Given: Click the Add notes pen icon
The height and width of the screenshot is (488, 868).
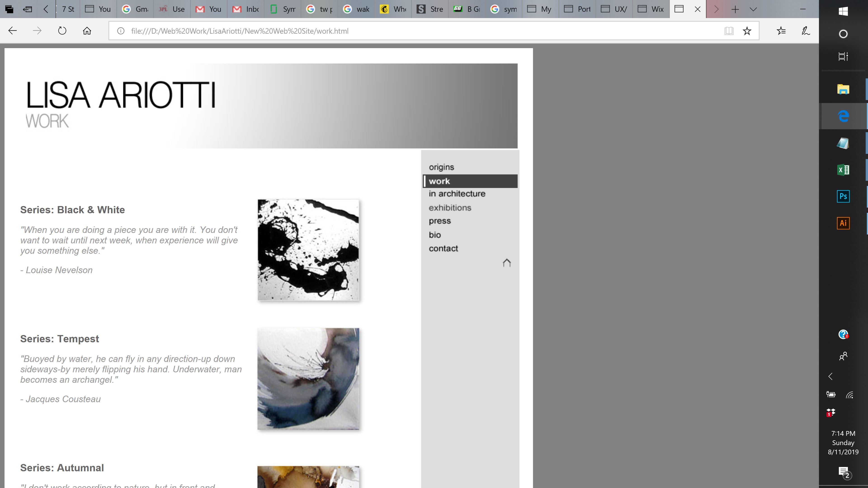Looking at the screenshot, I should [x=806, y=31].
